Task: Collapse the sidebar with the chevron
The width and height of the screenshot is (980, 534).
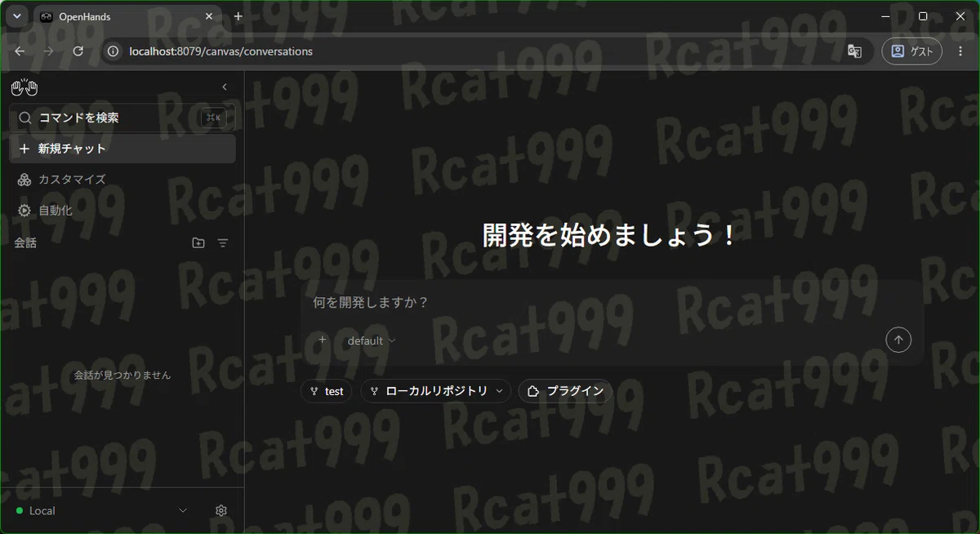Action: (225, 87)
